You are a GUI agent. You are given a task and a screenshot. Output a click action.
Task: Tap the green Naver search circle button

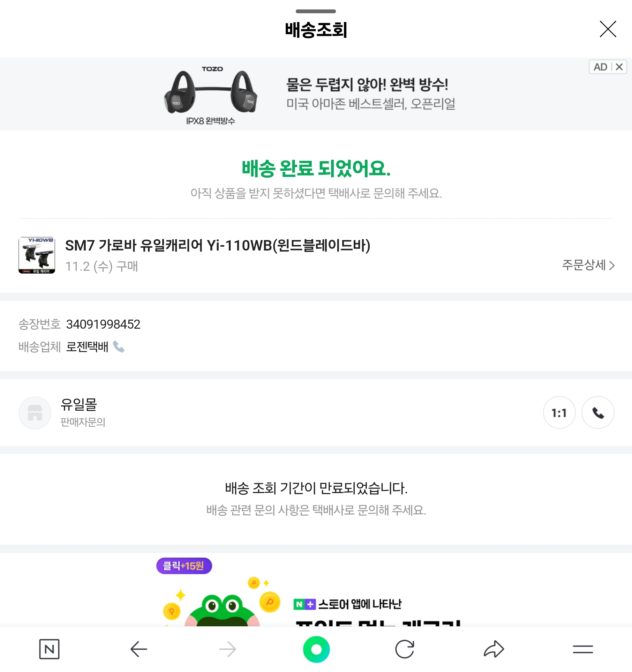point(316,649)
